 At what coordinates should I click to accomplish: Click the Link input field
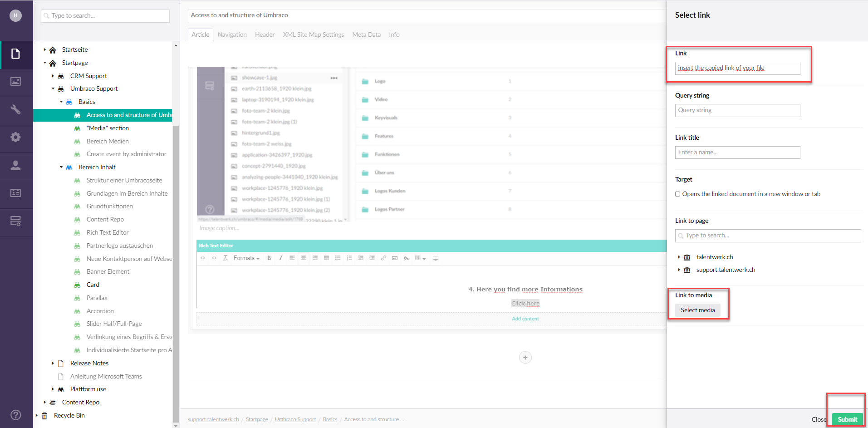738,68
